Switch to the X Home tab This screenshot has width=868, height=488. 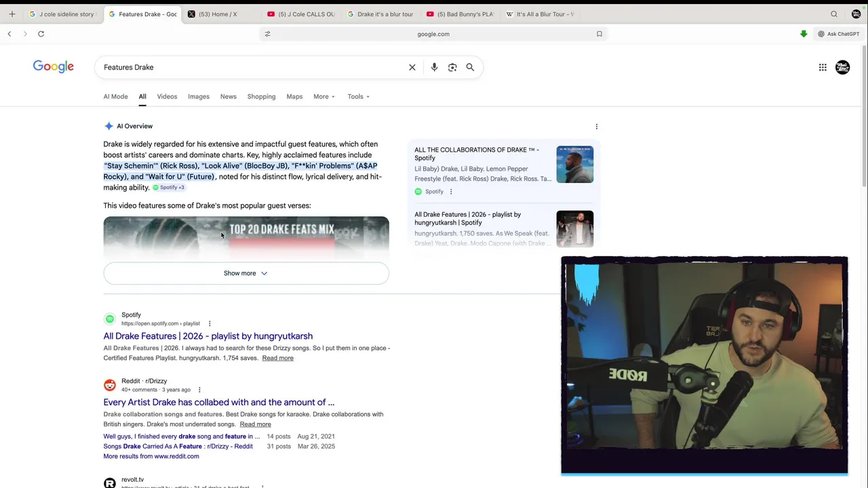pos(218,14)
